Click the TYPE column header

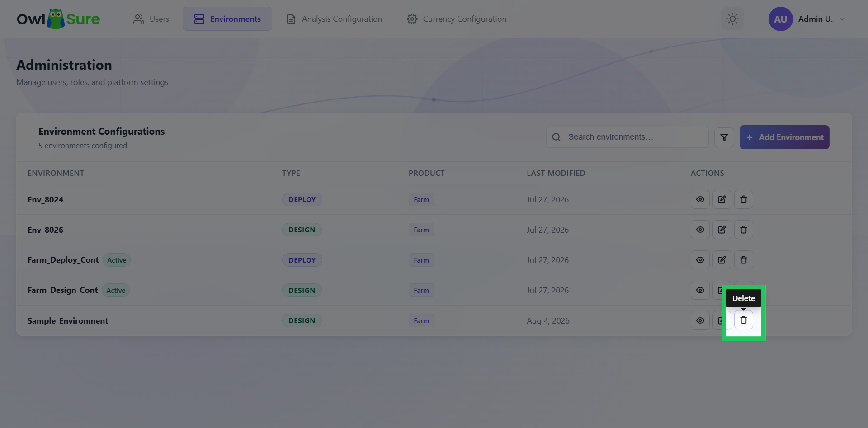(291, 173)
